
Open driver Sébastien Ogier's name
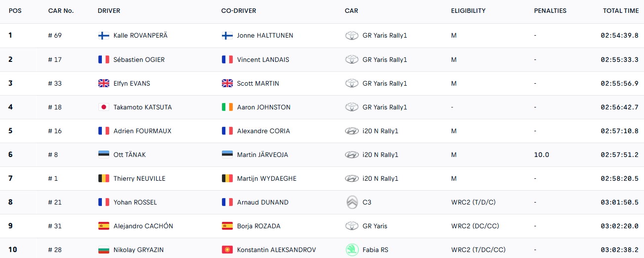coord(139,59)
